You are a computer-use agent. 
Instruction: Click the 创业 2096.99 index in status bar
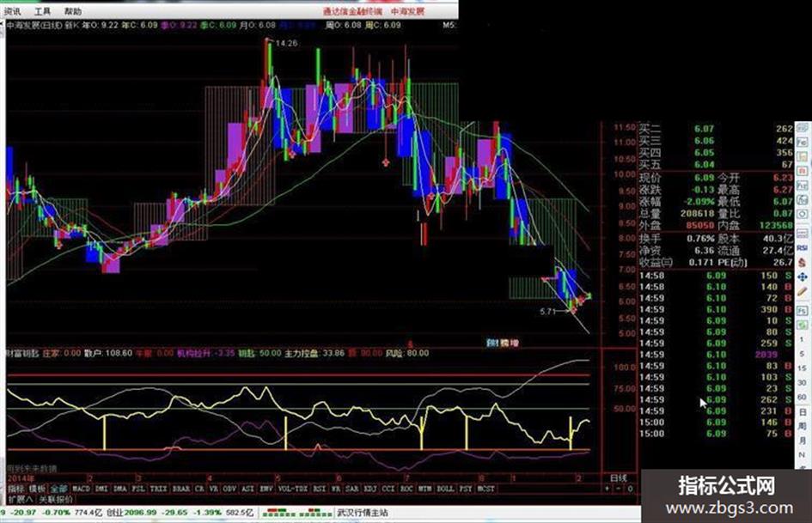131,513
